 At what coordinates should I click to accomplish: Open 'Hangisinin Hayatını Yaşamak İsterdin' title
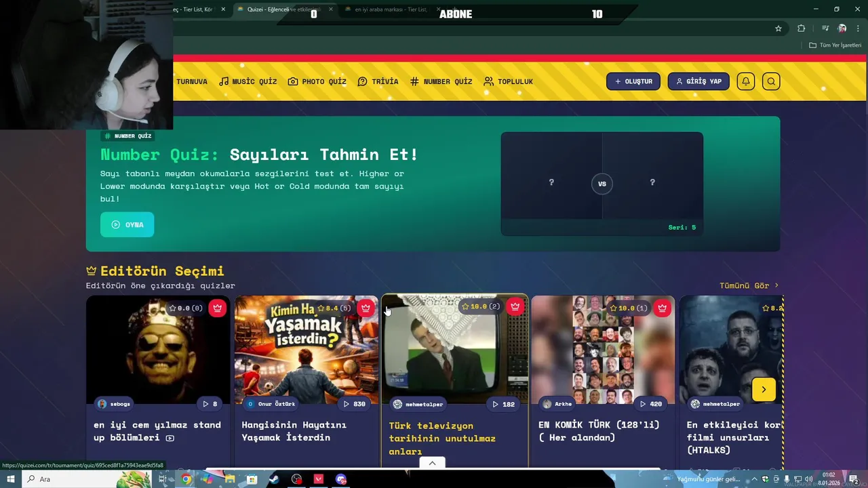pyautogui.click(x=294, y=431)
